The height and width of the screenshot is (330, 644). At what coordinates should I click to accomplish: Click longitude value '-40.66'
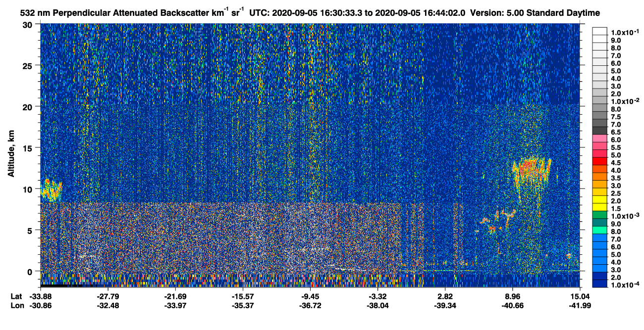513,305
